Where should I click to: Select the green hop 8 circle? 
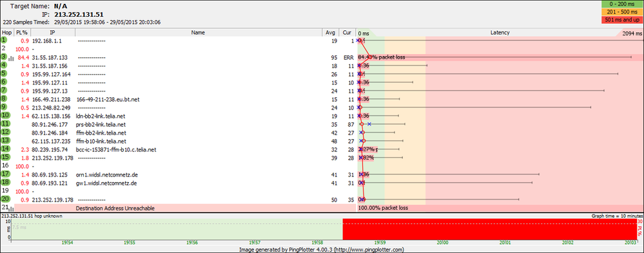point(4,99)
